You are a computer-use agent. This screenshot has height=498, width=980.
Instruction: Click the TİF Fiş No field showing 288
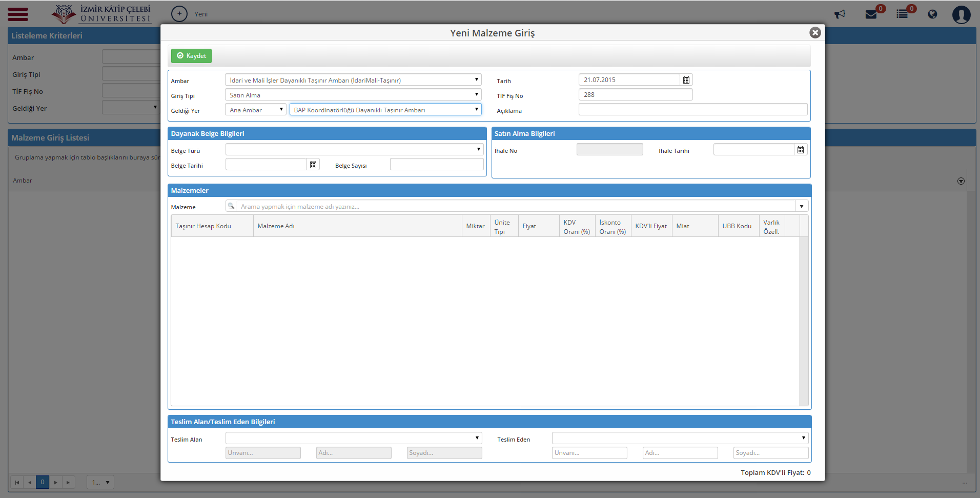point(636,95)
